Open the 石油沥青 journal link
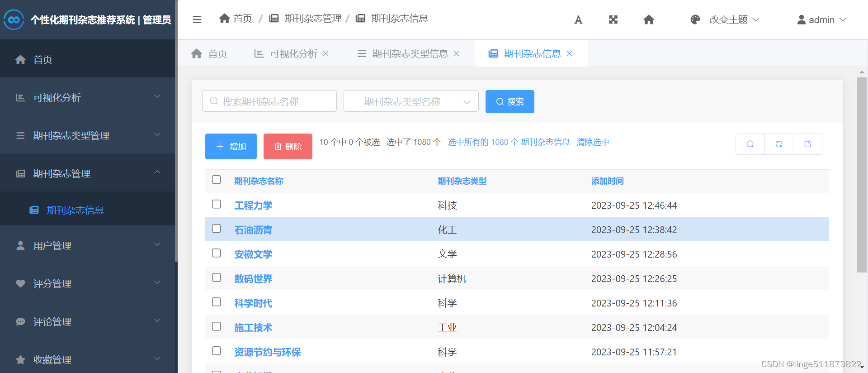This screenshot has width=868, height=373. coord(253,230)
